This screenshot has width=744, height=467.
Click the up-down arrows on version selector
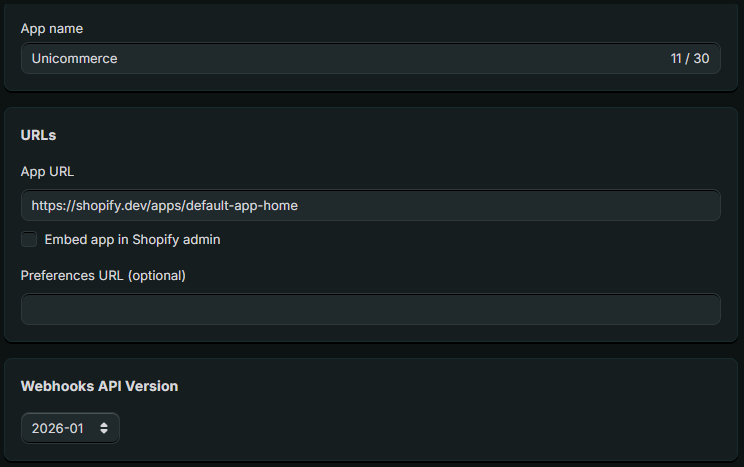point(104,428)
